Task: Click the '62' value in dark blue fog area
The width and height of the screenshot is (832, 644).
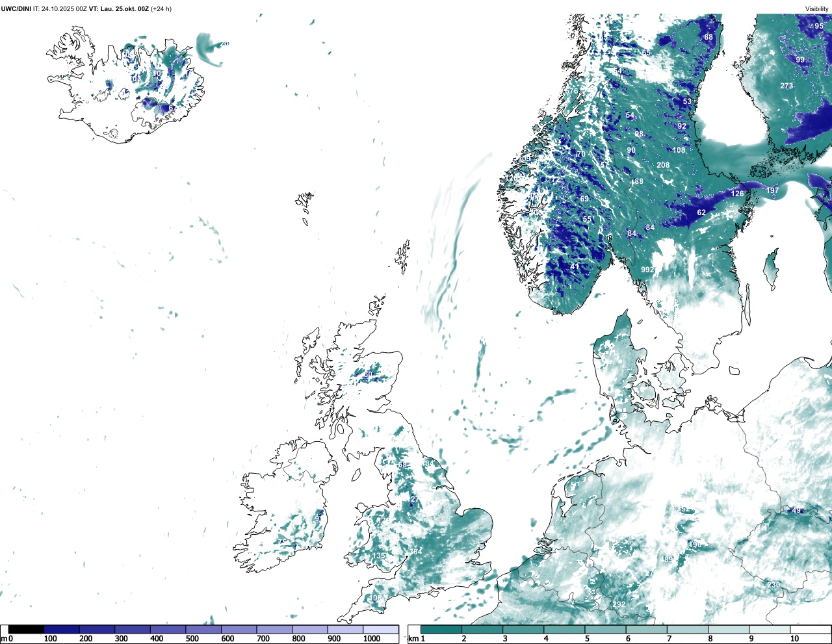Action: [701, 213]
